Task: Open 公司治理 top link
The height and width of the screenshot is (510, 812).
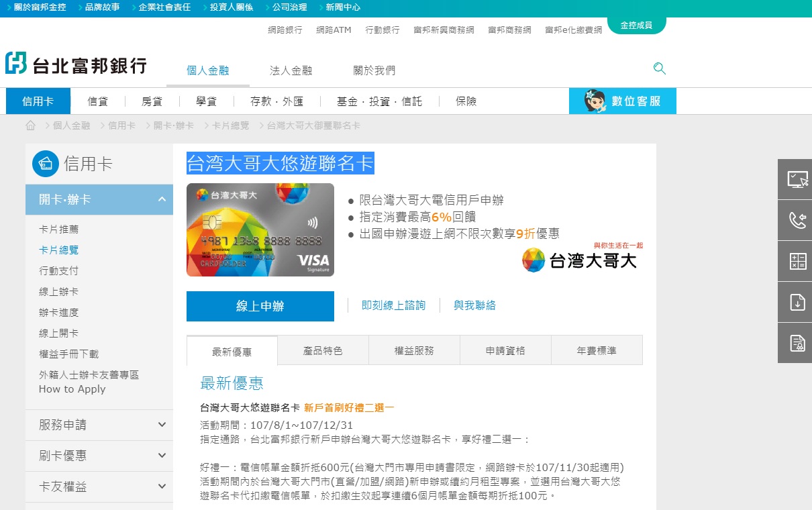Action: pos(290,7)
